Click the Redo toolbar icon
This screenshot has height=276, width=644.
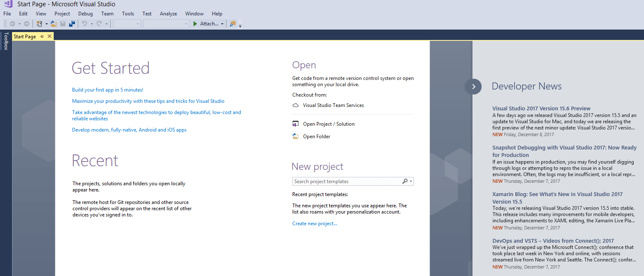(99, 24)
